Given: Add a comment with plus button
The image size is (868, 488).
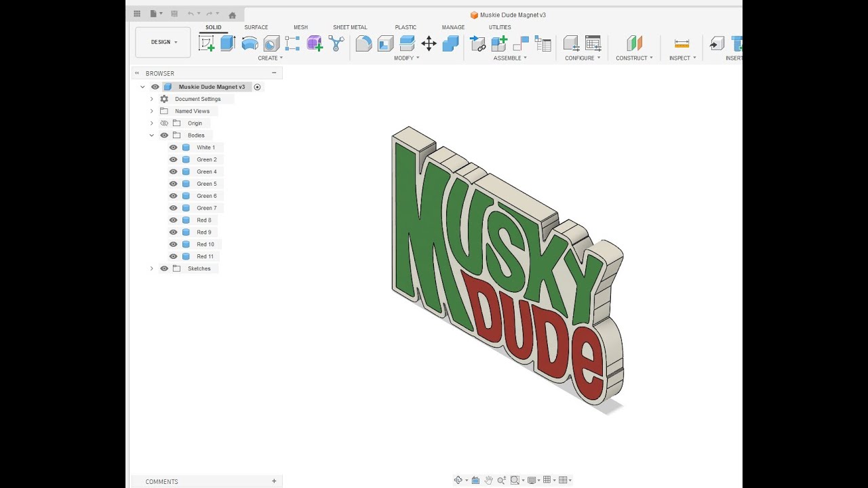Looking at the screenshot, I should [x=274, y=481].
